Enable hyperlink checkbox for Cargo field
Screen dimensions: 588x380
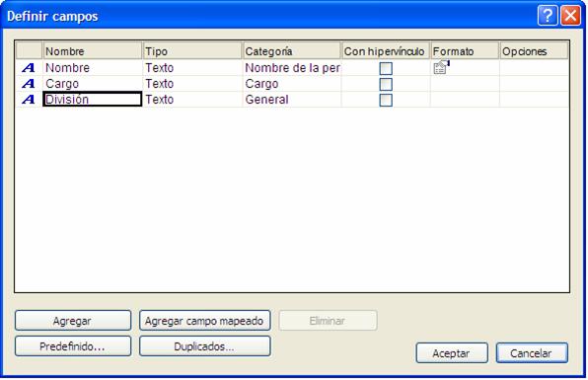tap(386, 84)
